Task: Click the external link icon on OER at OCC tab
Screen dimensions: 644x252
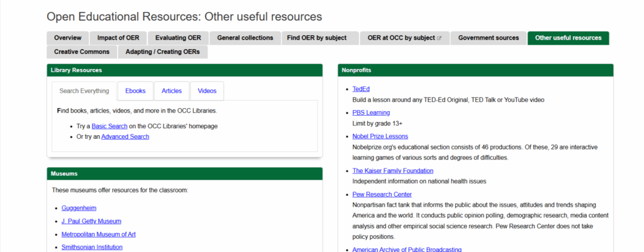Action: 439,38
